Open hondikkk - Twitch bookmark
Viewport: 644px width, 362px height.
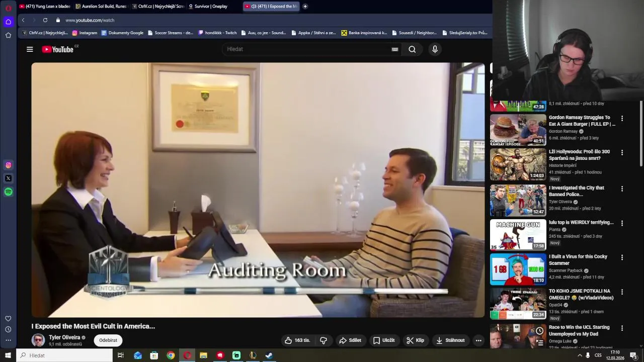click(x=217, y=33)
